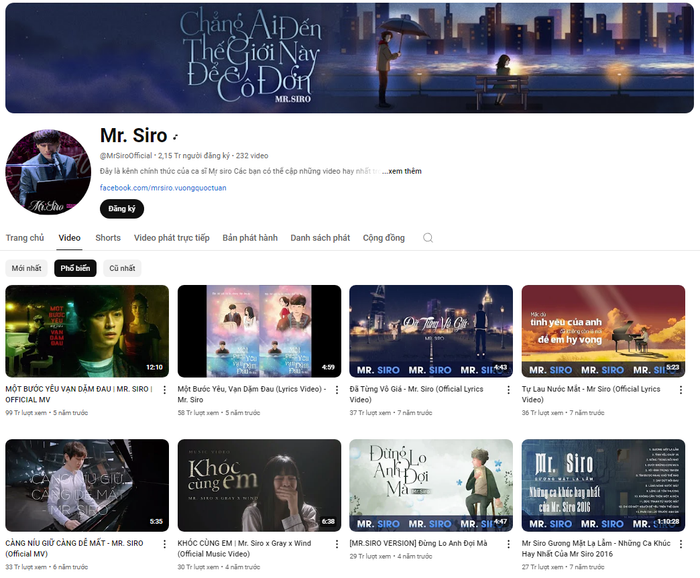The width and height of the screenshot is (700, 578).
Task: Open CÀNG NÍU GIỮ CÀNG DỄ MẤT title link
Action: pyautogui.click(x=74, y=549)
